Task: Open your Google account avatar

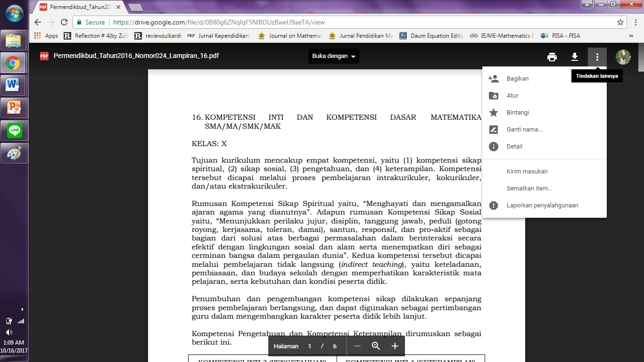Action: pyautogui.click(x=623, y=56)
